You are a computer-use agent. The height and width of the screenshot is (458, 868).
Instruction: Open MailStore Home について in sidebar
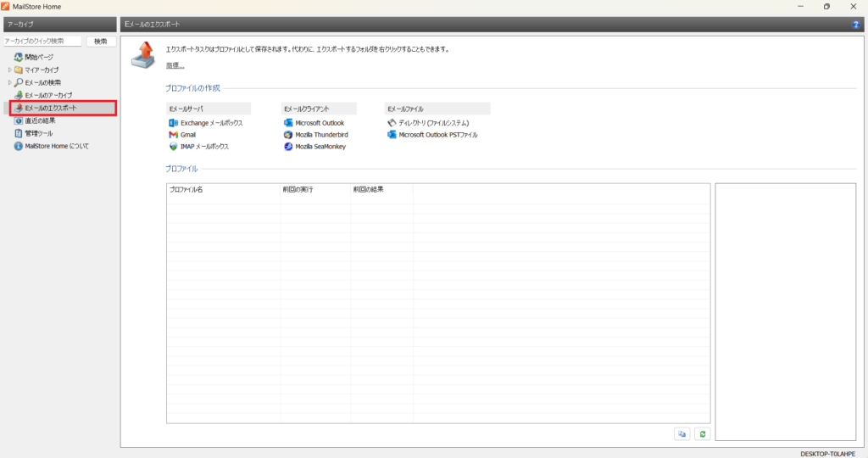52,146
